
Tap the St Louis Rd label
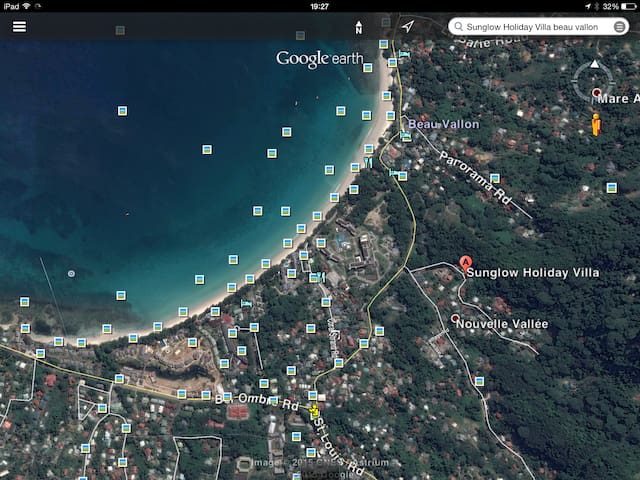[x=338, y=446]
